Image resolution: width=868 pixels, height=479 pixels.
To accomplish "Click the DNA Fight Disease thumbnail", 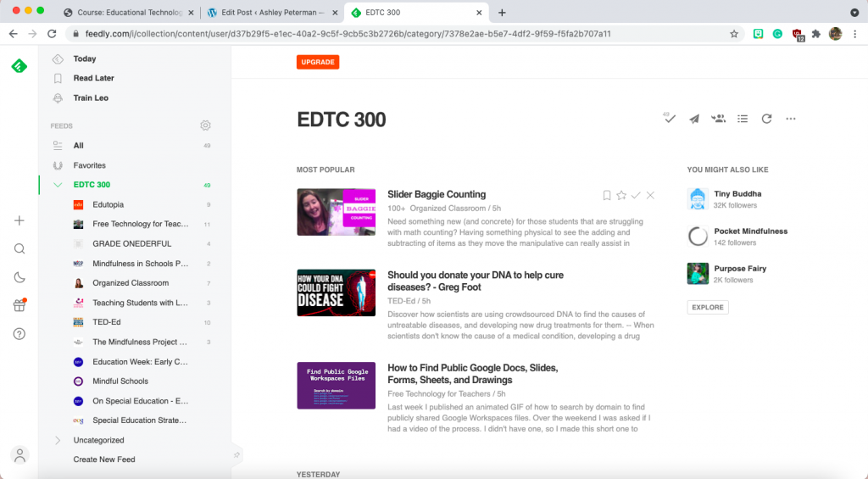I will click(336, 293).
